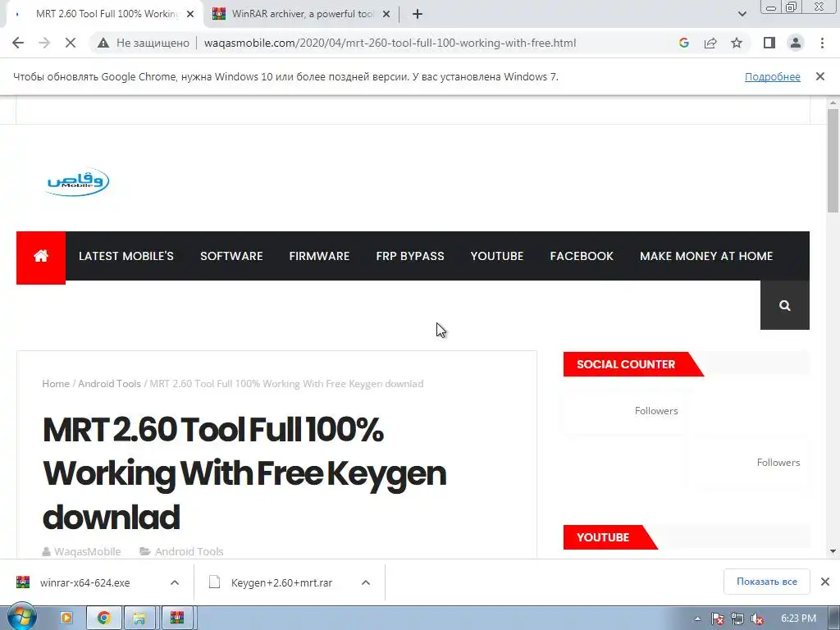Open the FRP BYPASS menu item
The image size is (840, 630).
[x=410, y=256]
